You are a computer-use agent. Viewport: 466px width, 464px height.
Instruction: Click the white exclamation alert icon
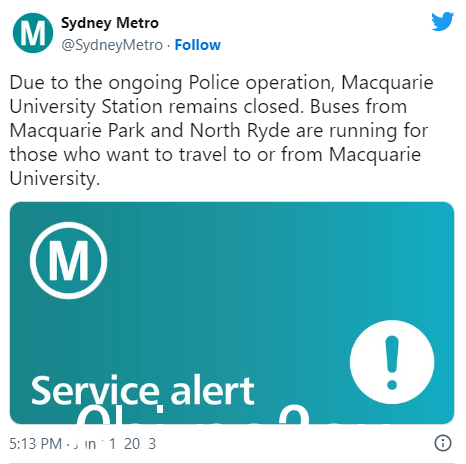click(392, 362)
